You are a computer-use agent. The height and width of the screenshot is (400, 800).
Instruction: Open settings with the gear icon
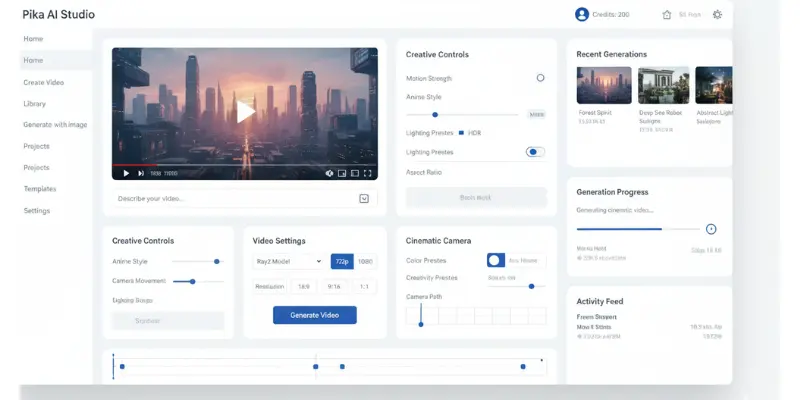tap(717, 15)
